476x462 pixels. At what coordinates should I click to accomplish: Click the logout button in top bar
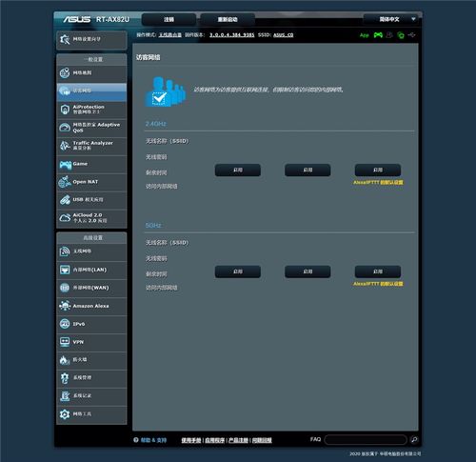click(x=169, y=19)
